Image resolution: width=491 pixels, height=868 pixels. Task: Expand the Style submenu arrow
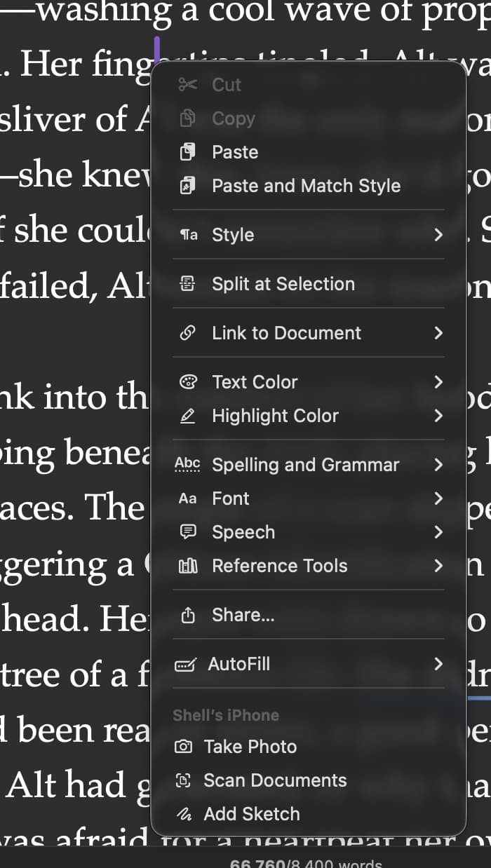point(438,235)
